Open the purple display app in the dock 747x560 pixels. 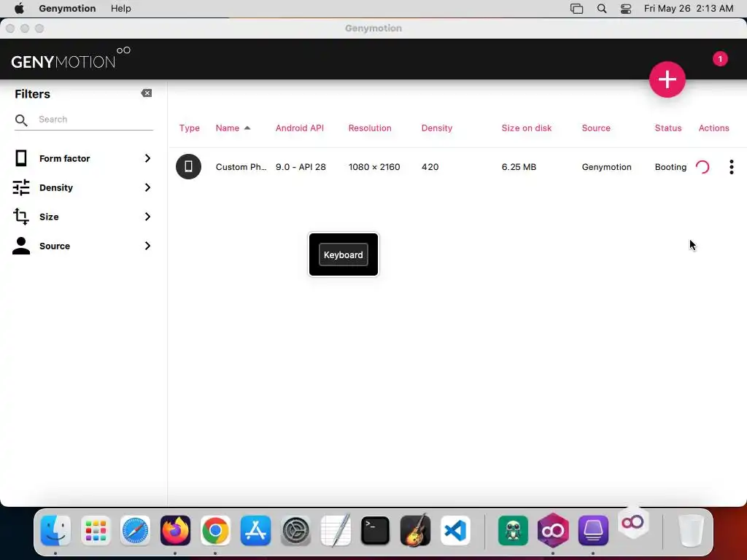point(593,531)
